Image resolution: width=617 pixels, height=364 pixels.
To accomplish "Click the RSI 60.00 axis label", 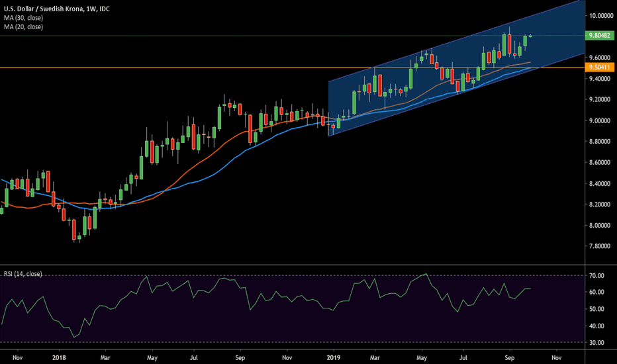I will pyautogui.click(x=596, y=292).
